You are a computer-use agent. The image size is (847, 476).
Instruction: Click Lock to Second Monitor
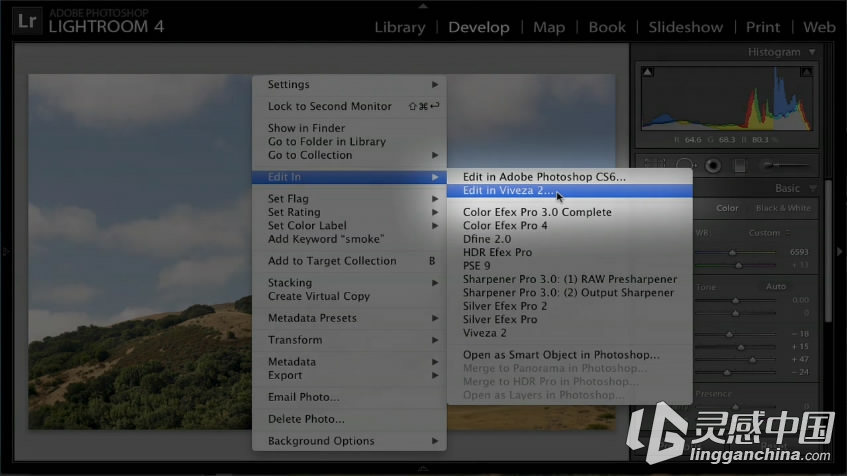point(349,106)
